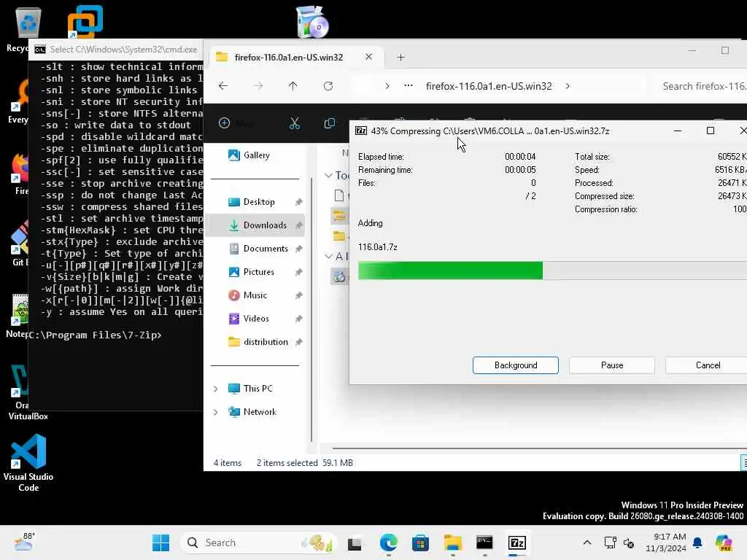
Task: Unpin Desktop from Quick access
Action: tap(298, 202)
